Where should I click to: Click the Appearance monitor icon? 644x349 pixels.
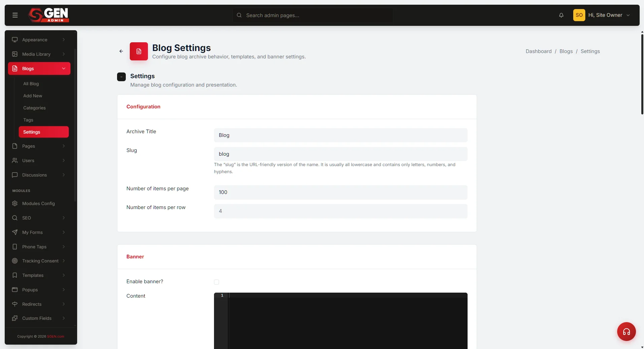(x=15, y=40)
